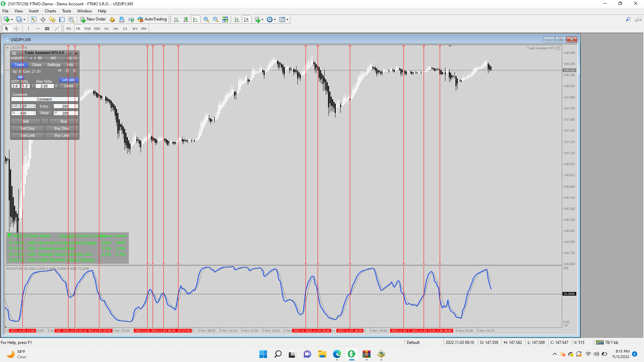The height and width of the screenshot is (362, 644).
Task: Click the bell alert icon in Trade Assistant
Action: [74, 71]
